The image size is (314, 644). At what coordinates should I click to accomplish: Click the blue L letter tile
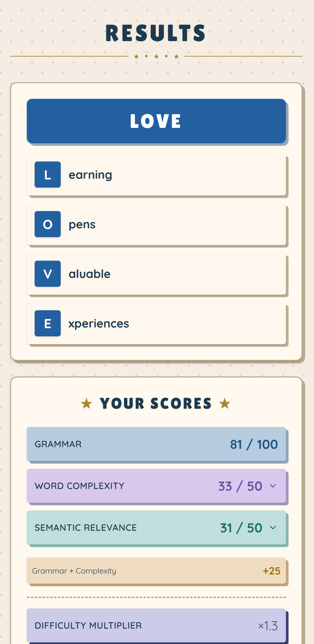coord(48,175)
